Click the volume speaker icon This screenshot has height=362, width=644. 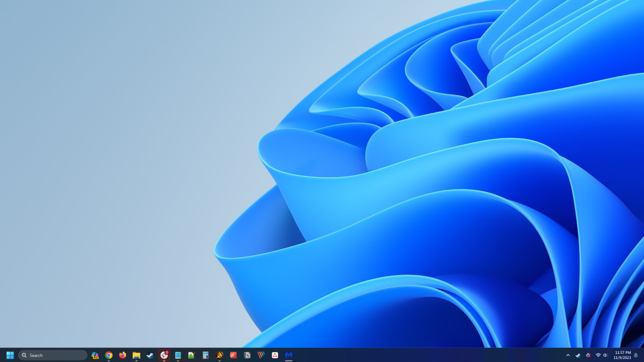(606, 355)
